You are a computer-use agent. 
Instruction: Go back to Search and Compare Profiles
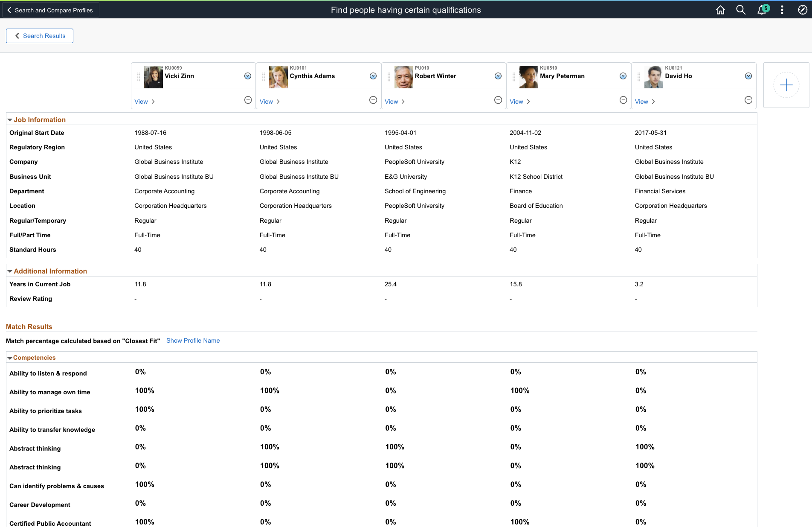tap(50, 10)
